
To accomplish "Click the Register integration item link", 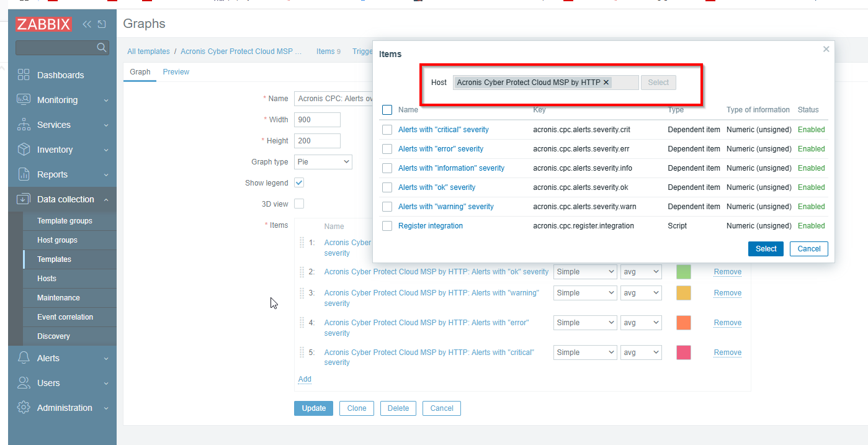I will [431, 226].
